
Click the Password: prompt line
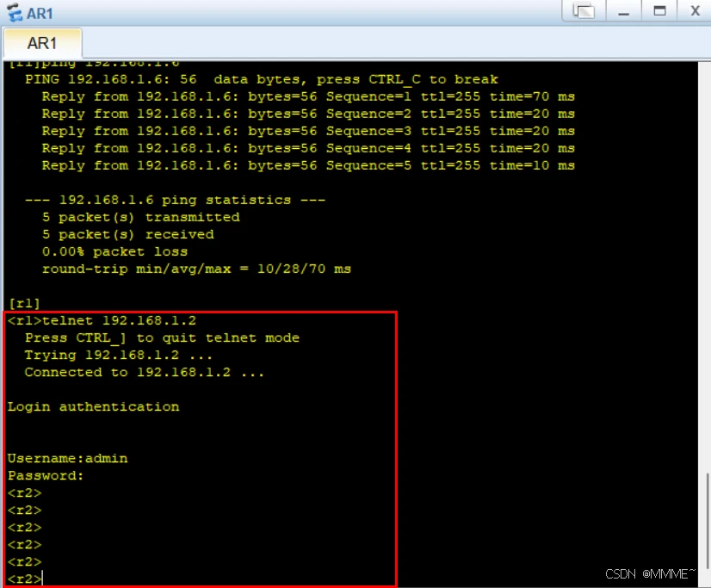pyautogui.click(x=46, y=475)
